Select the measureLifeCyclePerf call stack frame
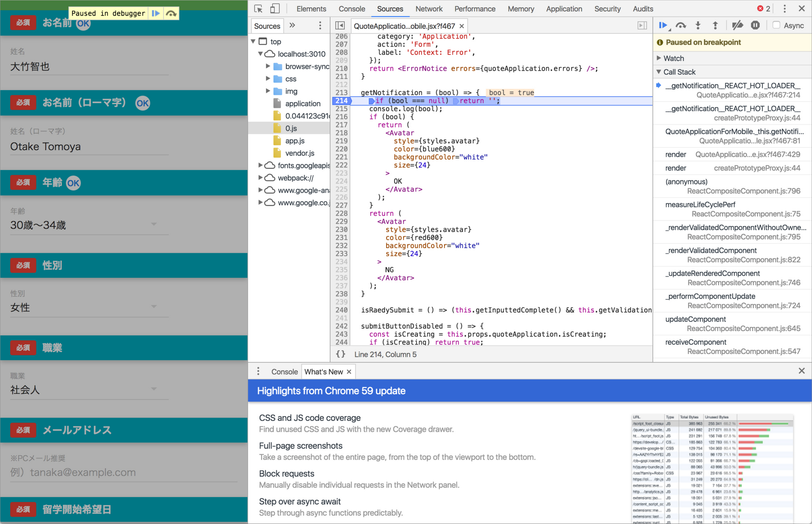 coord(732,209)
